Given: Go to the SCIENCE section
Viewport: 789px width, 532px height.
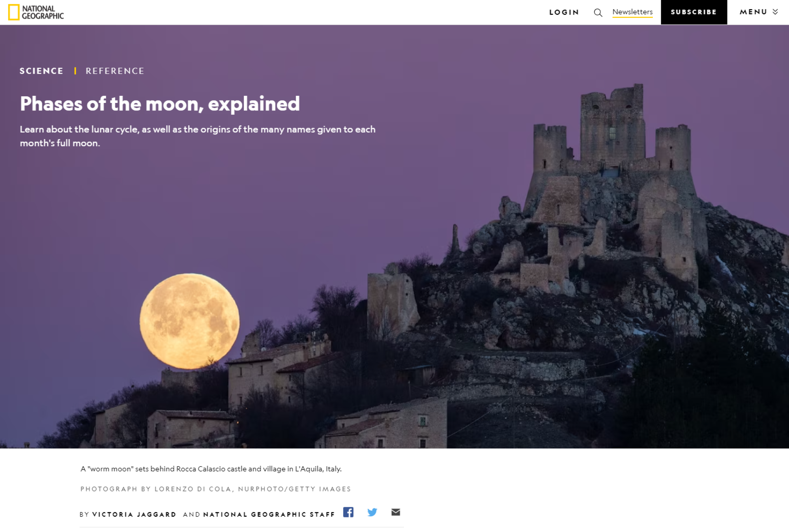Looking at the screenshot, I should click(41, 71).
